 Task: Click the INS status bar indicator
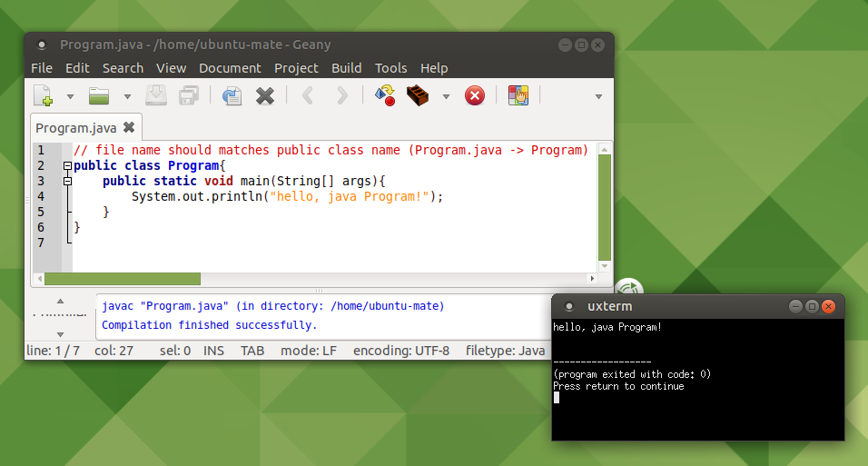coord(213,351)
